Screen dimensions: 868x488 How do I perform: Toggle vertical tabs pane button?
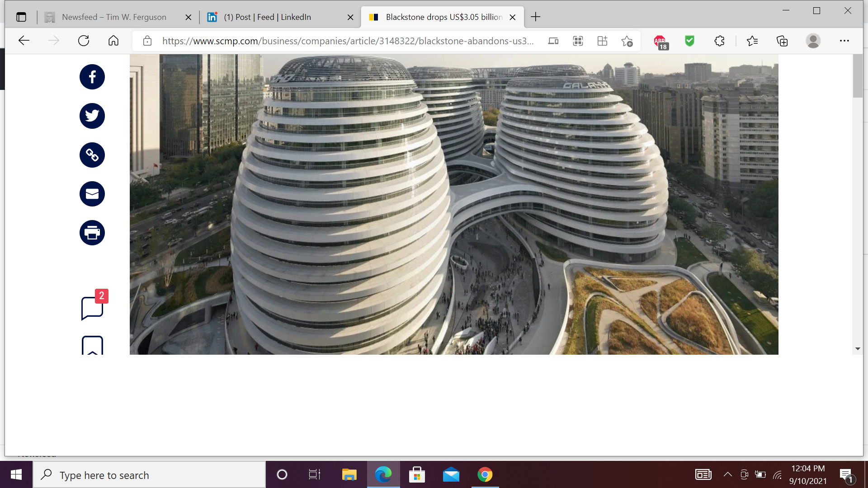[21, 17]
